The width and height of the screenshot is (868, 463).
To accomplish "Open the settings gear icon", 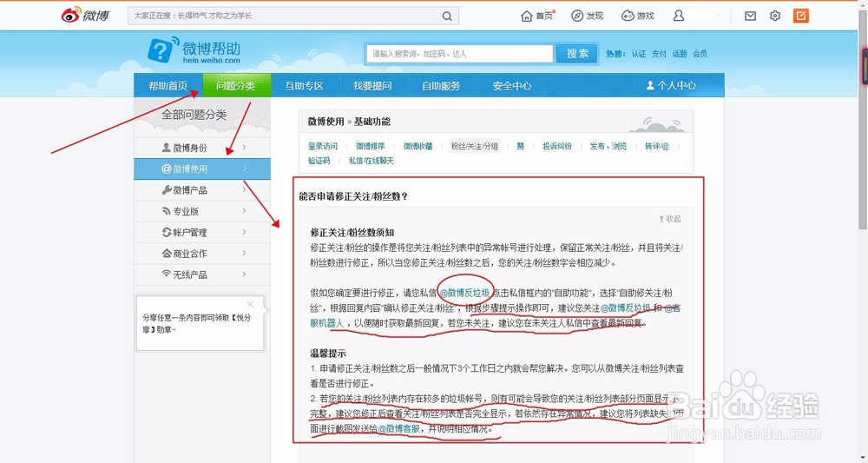I will 775,16.
